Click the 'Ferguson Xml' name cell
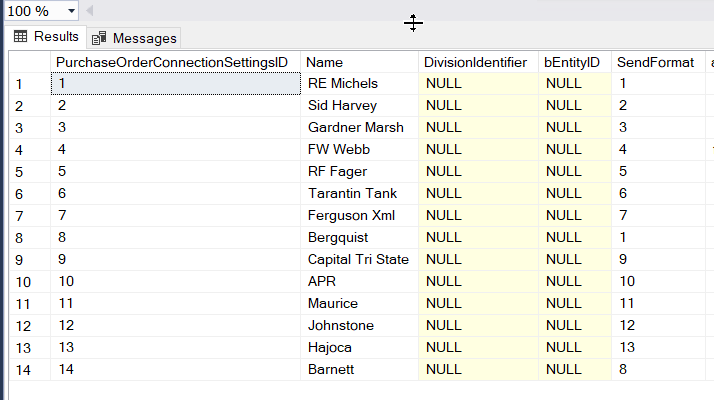Screen dimensions: 714x400 (x=359, y=215)
